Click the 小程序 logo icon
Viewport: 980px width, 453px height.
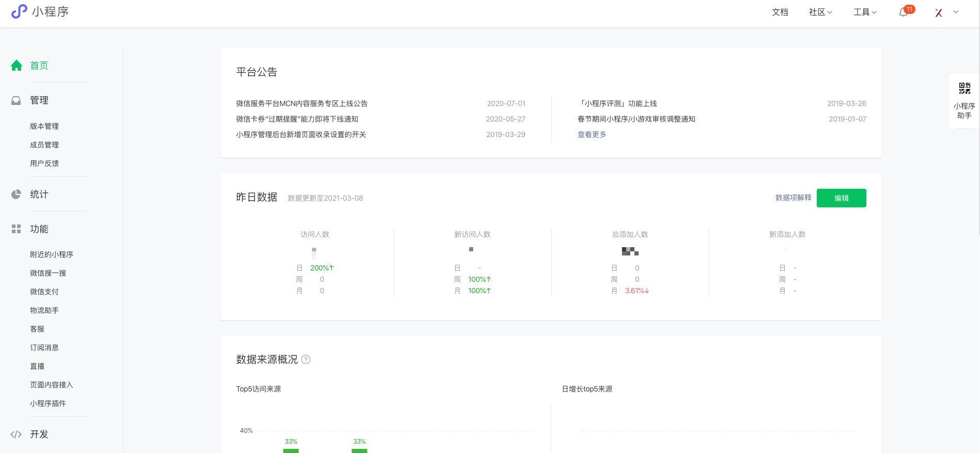(x=19, y=11)
